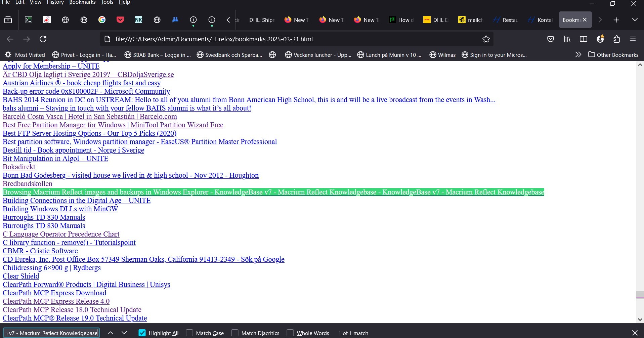Open the Bokadirekt link
Image resolution: width=644 pixels, height=338 pixels.
click(x=19, y=167)
